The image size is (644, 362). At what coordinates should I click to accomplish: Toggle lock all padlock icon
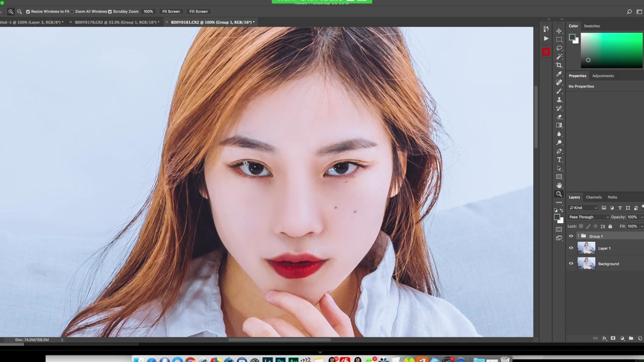pyautogui.click(x=610, y=226)
